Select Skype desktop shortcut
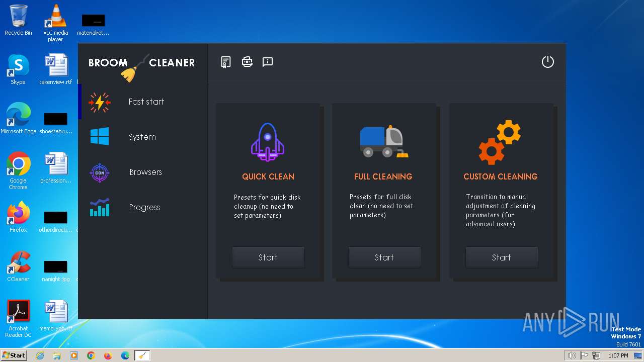 pos(18,69)
